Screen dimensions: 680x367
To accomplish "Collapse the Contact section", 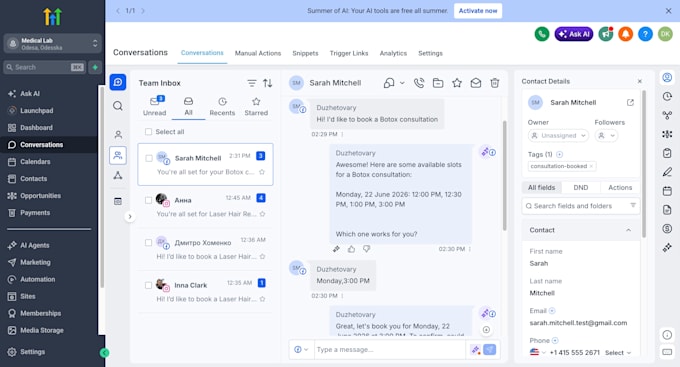I will click(628, 230).
